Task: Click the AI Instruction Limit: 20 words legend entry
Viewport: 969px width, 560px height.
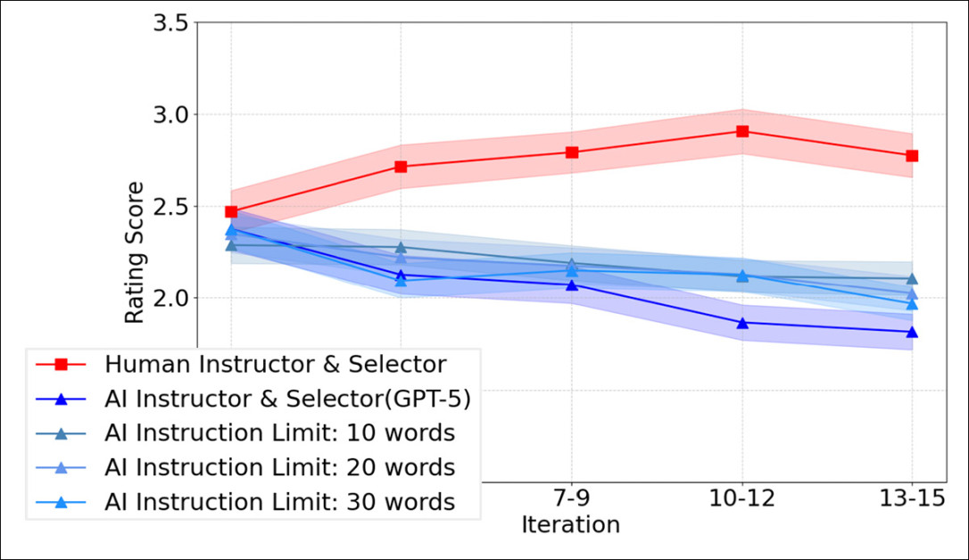Action: 279,467
